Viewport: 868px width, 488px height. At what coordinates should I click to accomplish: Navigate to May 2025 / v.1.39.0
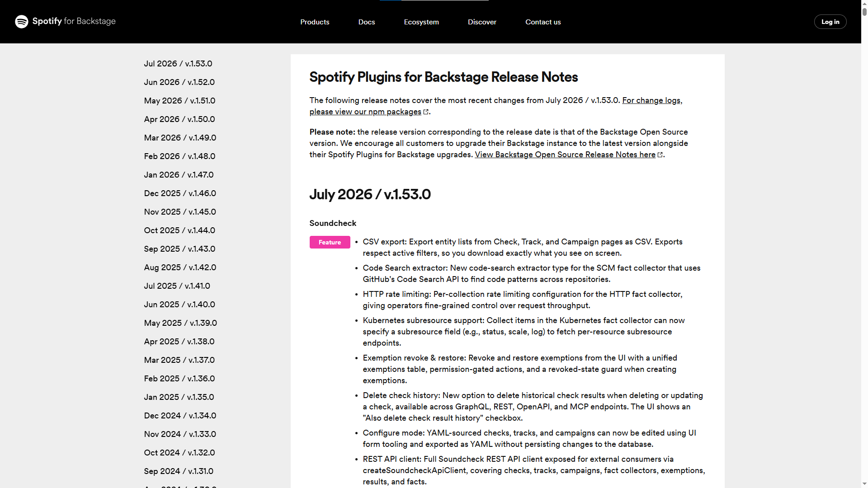(181, 323)
